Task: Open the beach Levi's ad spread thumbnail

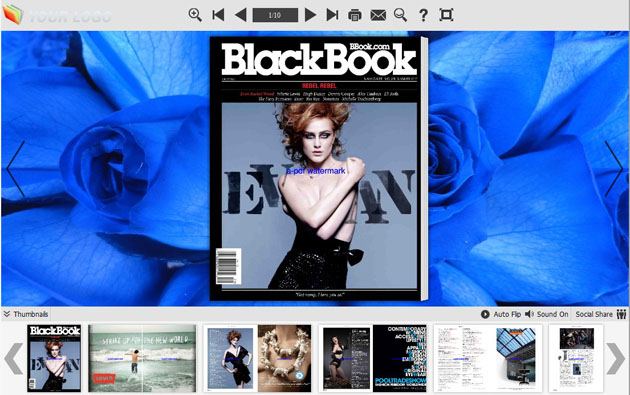Action: click(x=142, y=358)
